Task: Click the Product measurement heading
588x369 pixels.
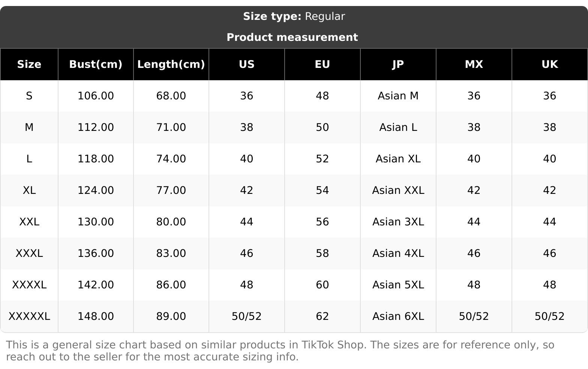Action: point(292,37)
